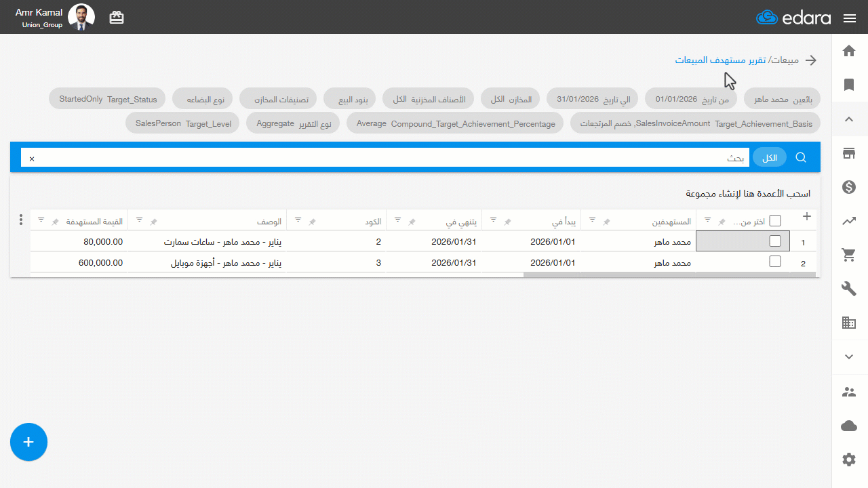Open the Amr Kamal user avatar
Viewport: 868px width, 488px height.
[82, 18]
